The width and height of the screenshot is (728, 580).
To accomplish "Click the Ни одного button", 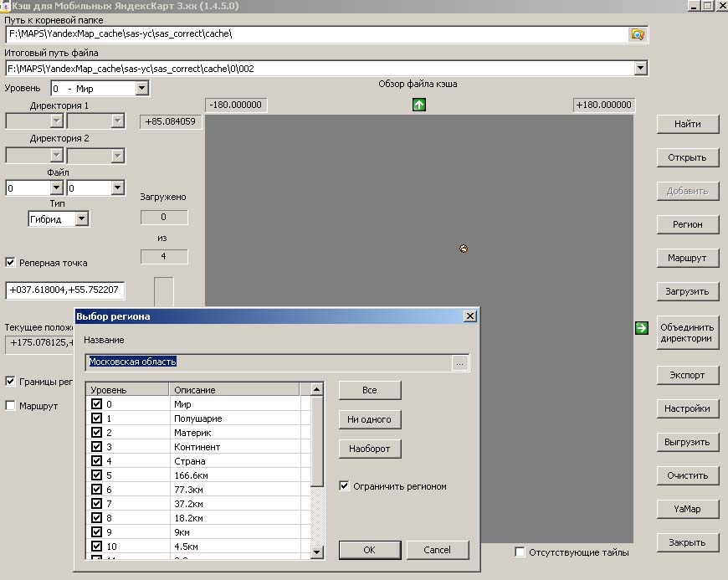I will pyautogui.click(x=369, y=419).
